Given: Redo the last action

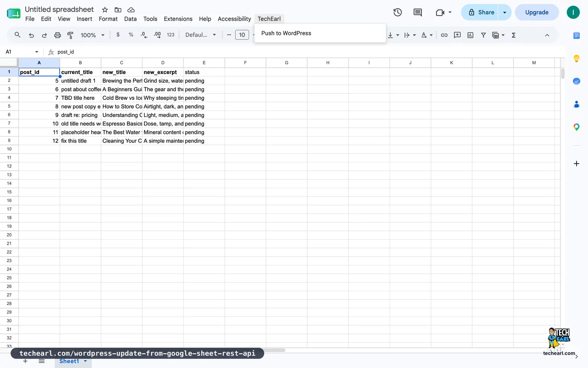Looking at the screenshot, I should coord(45,35).
